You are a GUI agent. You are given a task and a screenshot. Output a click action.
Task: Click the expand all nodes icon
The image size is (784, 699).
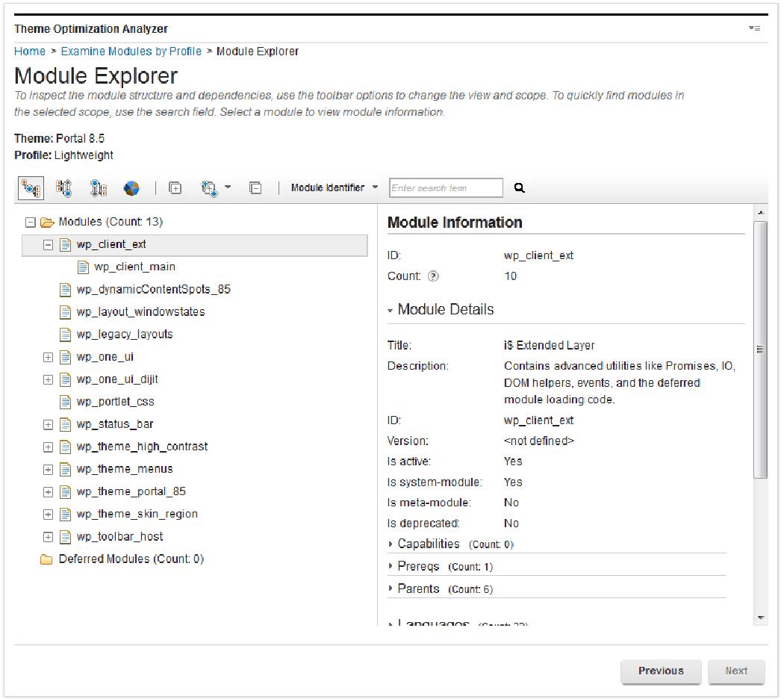pos(173,187)
